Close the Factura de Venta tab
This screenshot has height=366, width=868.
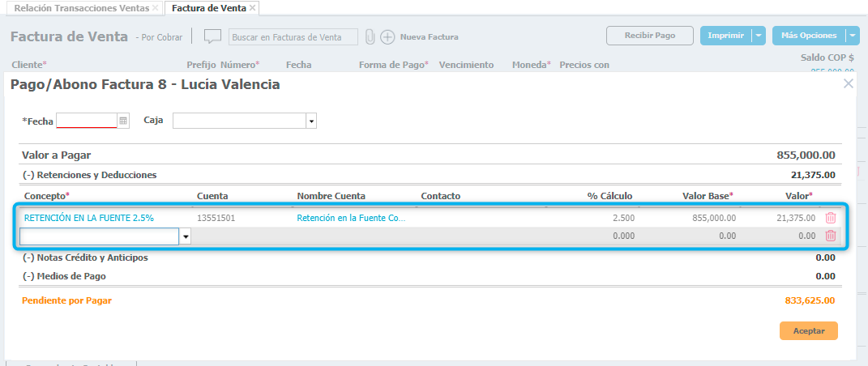(x=253, y=7)
